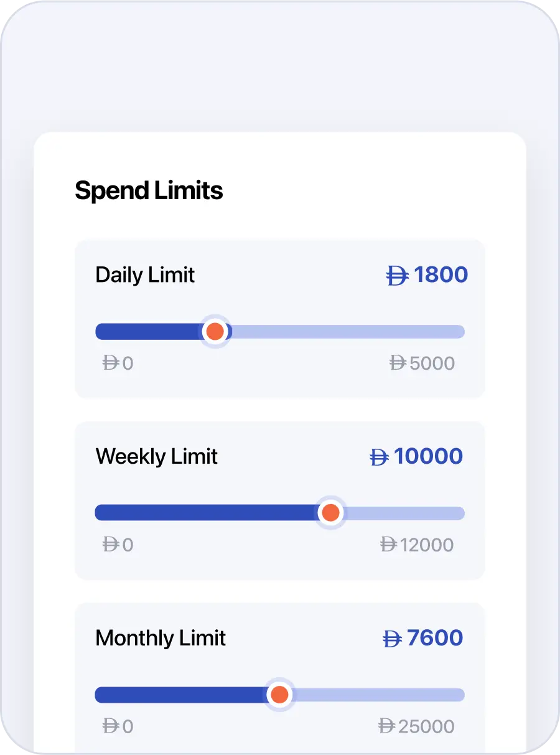Click the 12000 maximum label under Weekly Limit

(x=426, y=545)
